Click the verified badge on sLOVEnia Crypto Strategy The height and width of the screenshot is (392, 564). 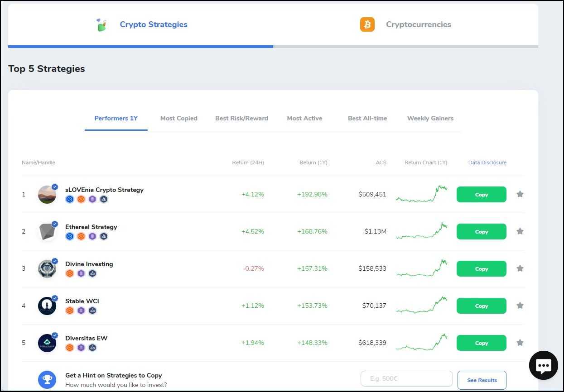coord(55,186)
